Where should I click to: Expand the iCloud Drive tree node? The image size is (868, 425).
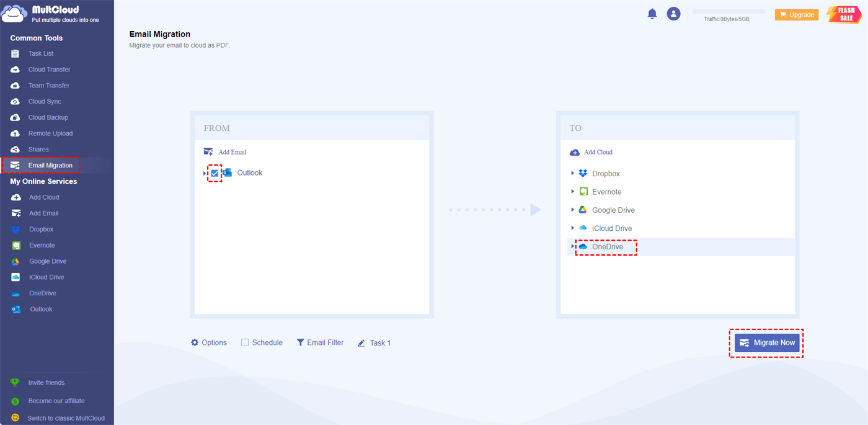pos(573,228)
